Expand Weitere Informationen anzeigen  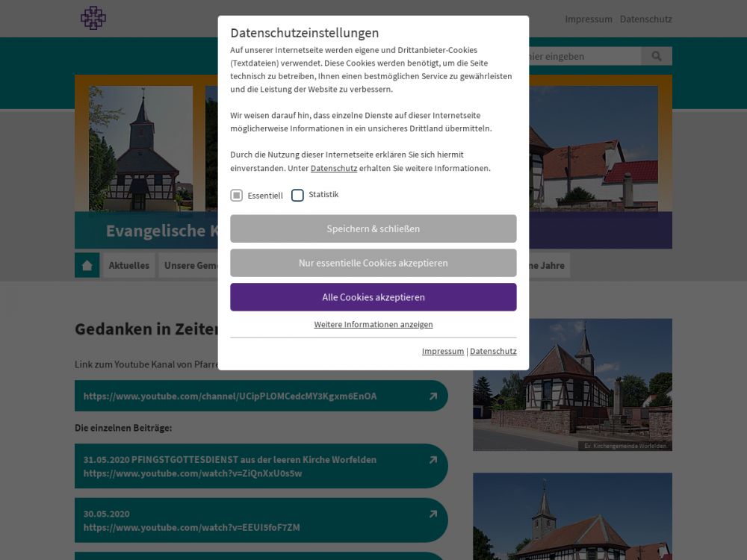(x=373, y=325)
